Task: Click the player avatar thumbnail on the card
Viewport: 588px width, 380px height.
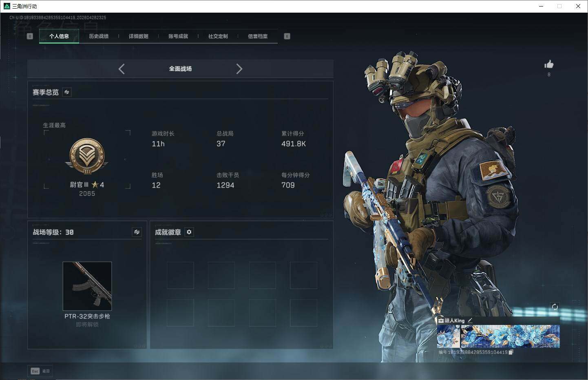Action: [x=448, y=336]
